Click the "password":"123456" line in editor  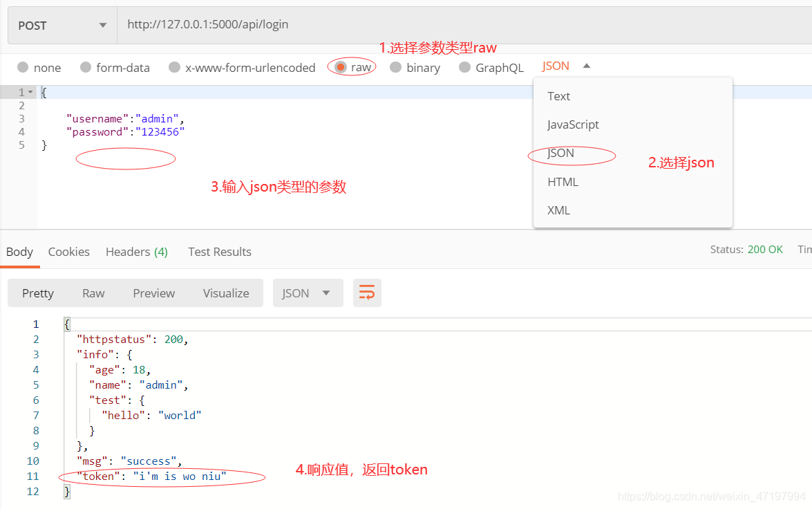click(125, 132)
